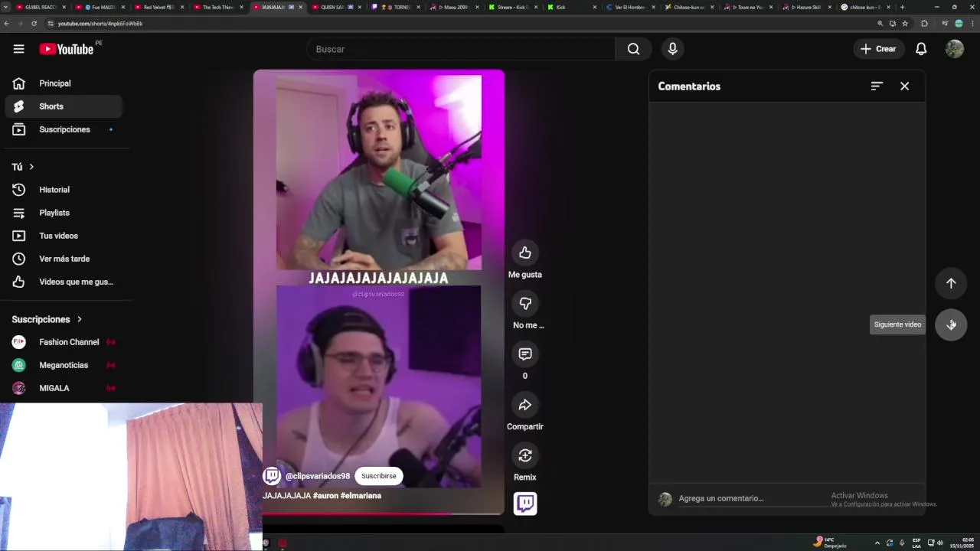Dislike the short with thumbs down
The image size is (980, 551).
524,303
